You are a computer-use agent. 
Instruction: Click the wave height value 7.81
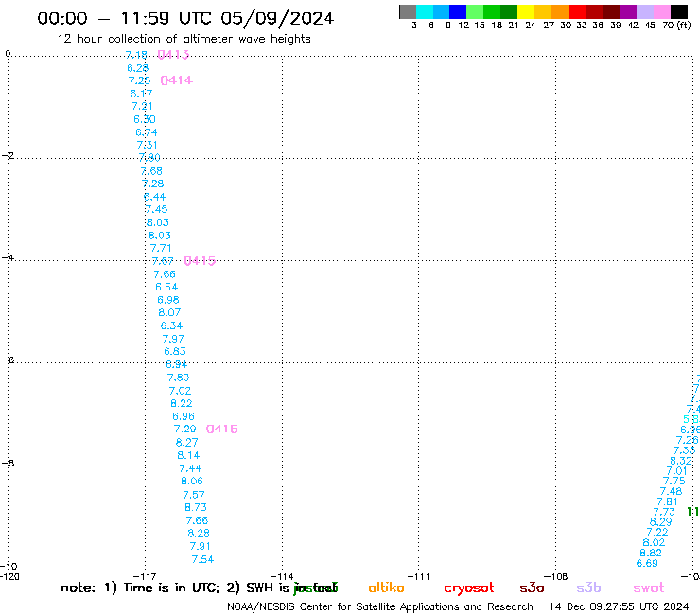pyautogui.click(x=668, y=502)
